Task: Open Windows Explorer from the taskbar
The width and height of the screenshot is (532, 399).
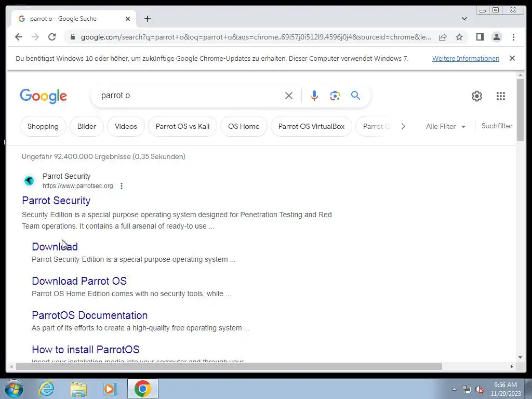Action: pyautogui.click(x=78, y=389)
